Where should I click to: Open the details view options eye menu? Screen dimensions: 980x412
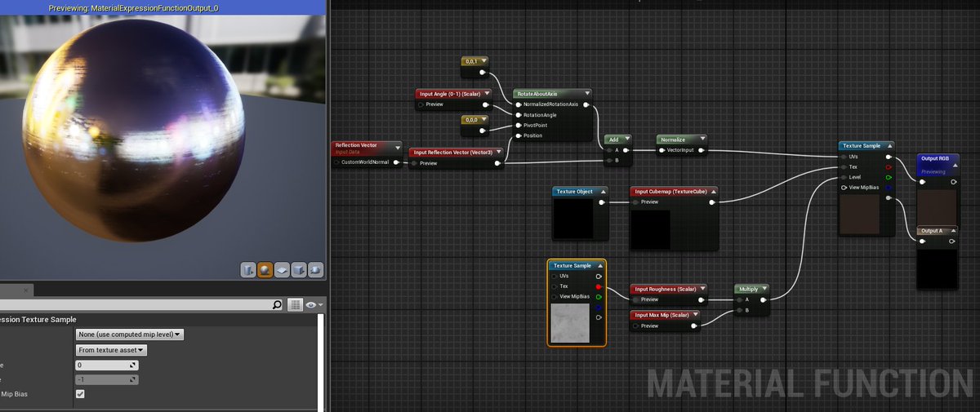[x=314, y=305]
